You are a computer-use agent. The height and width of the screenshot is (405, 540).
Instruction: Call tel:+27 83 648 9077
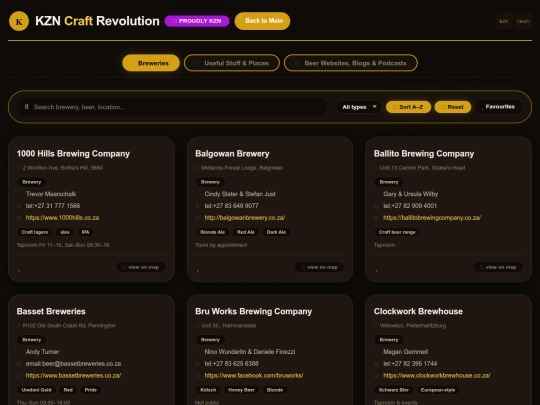(x=231, y=206)
